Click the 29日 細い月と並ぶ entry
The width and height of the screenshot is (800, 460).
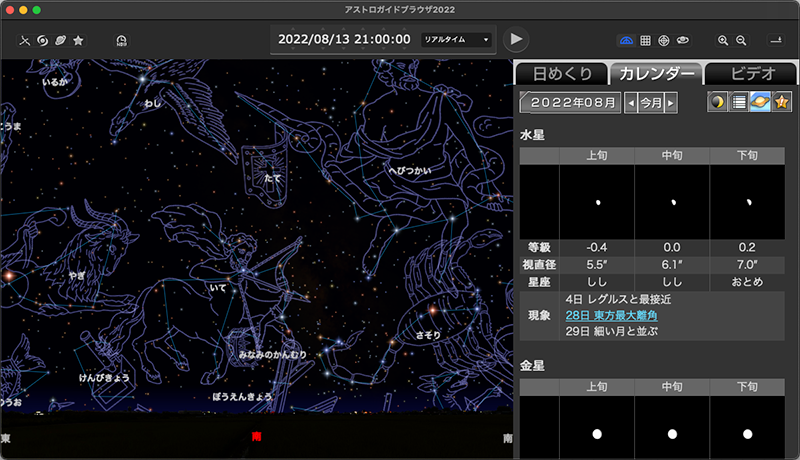[611, 331]
